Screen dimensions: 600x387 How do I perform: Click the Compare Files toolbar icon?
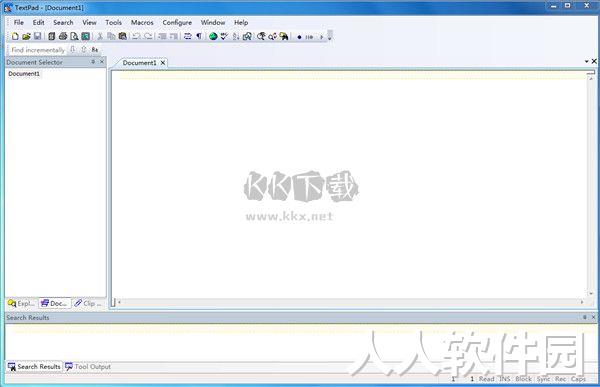click(247, 36)
